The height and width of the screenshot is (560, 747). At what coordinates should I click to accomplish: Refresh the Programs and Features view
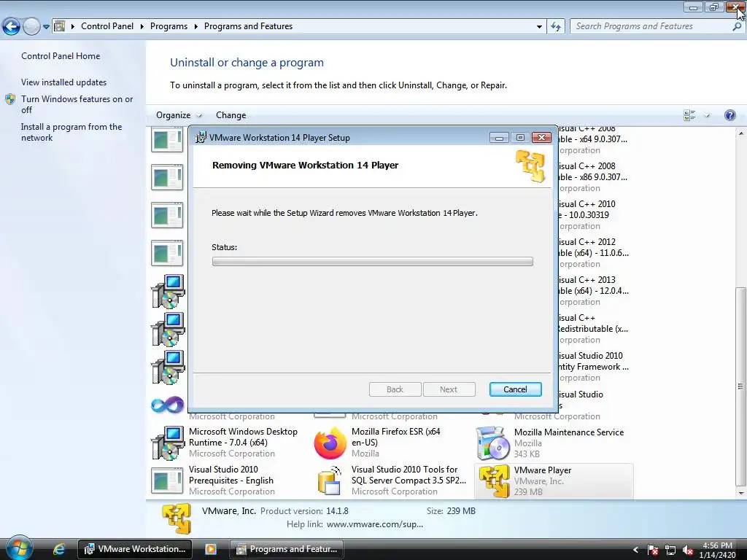pyautogui.click(x=555, y=26)
